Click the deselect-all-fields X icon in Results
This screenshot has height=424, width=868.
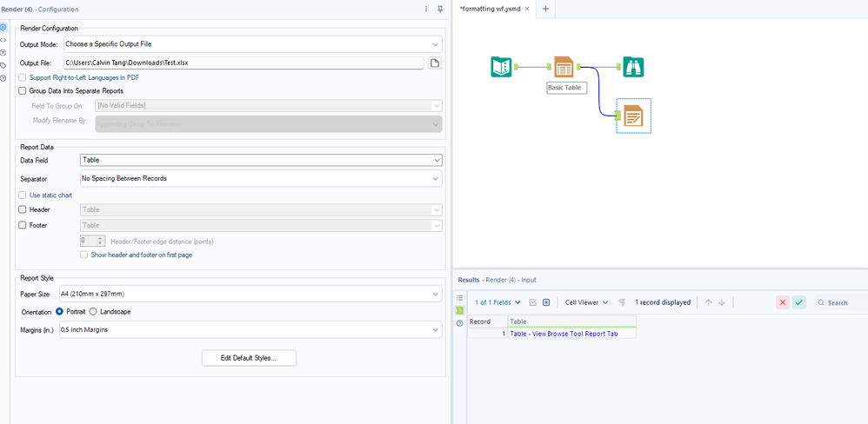546,302
